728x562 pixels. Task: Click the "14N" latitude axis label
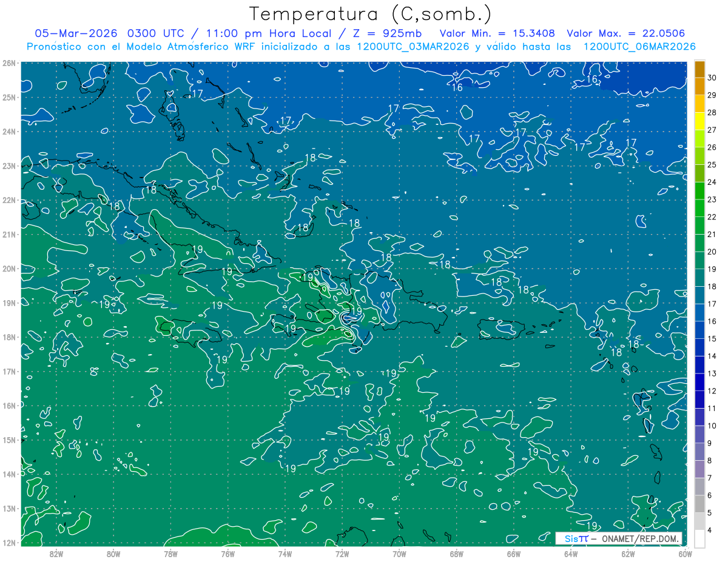(9, 474)
